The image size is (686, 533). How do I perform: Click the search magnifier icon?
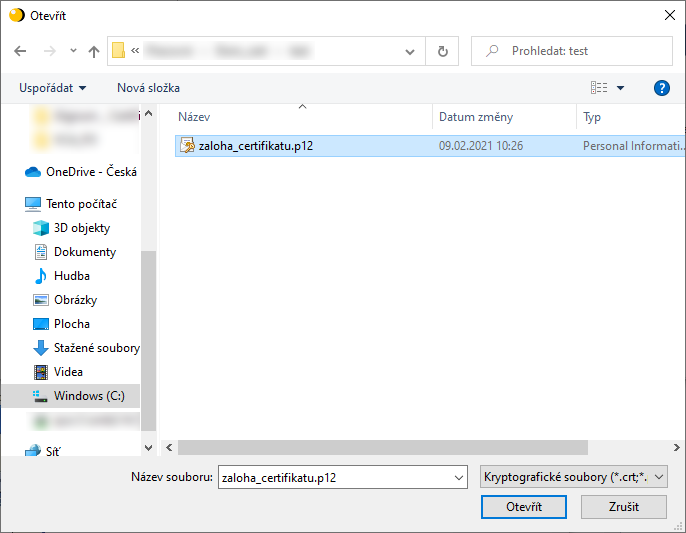(x=492, y=51)
